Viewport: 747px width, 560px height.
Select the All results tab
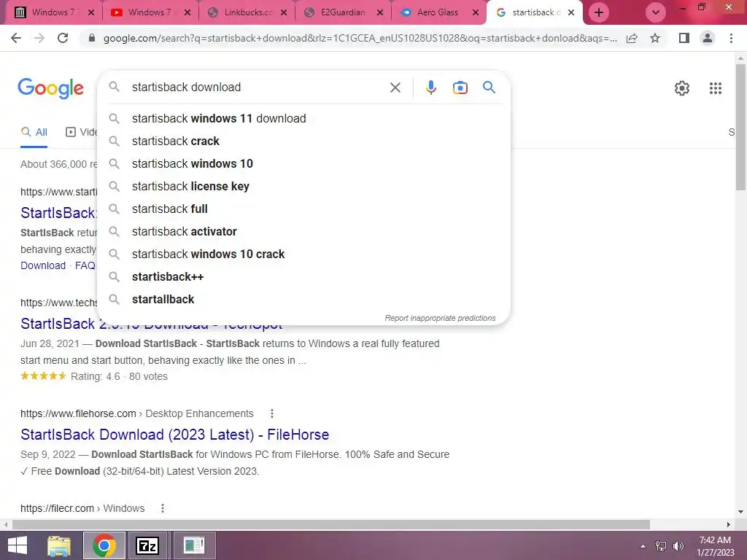pos(34,133)
